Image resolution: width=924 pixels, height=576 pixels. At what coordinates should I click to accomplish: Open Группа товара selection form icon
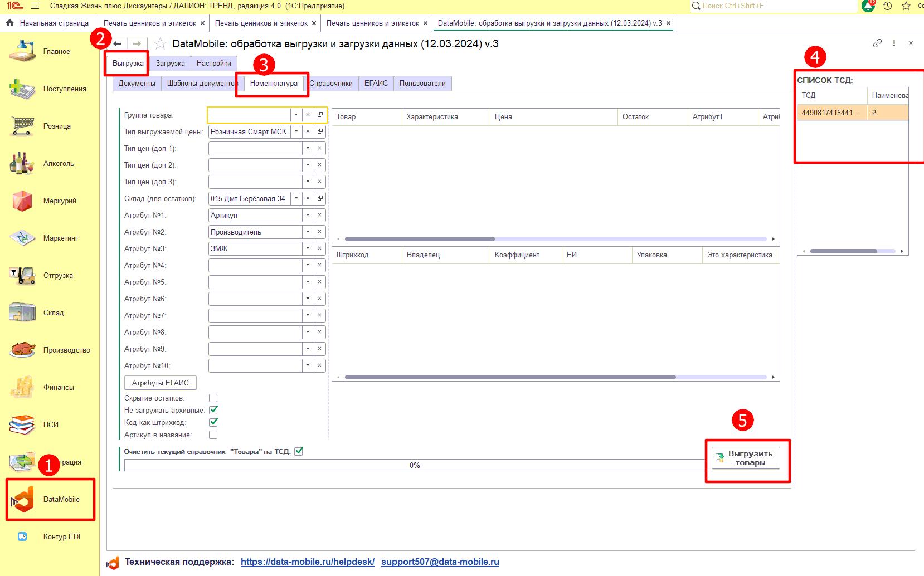320,115
